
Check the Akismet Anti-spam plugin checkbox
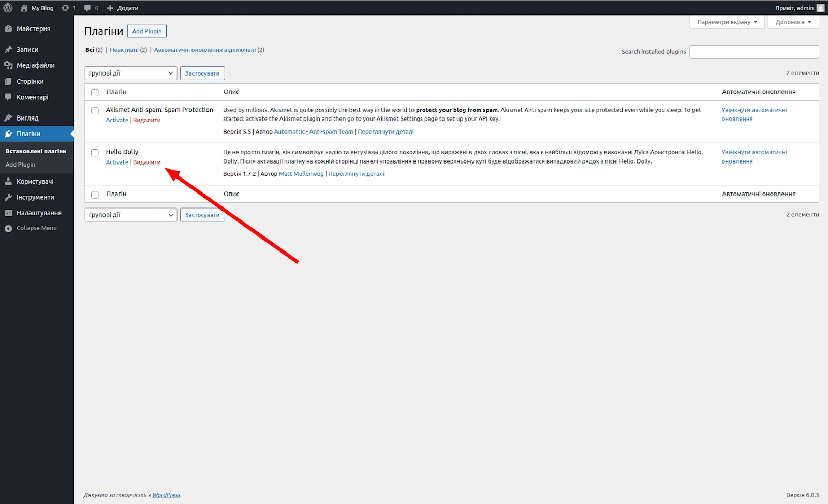point(95,110)
